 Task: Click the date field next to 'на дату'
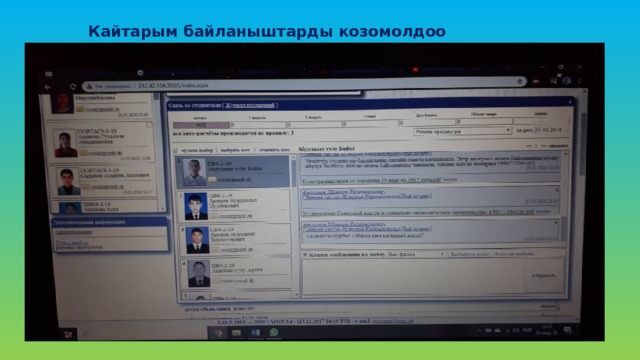point(550,130)
